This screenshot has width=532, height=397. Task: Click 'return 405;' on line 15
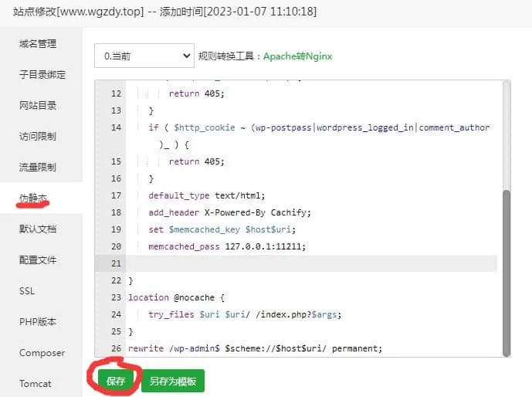[x=197, y=161]
